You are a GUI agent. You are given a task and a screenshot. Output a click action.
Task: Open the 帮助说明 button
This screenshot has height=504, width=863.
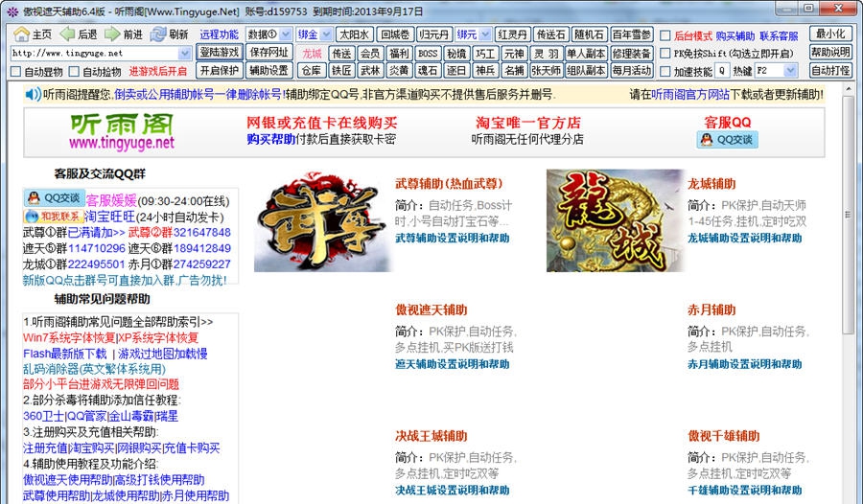[830, 53]
